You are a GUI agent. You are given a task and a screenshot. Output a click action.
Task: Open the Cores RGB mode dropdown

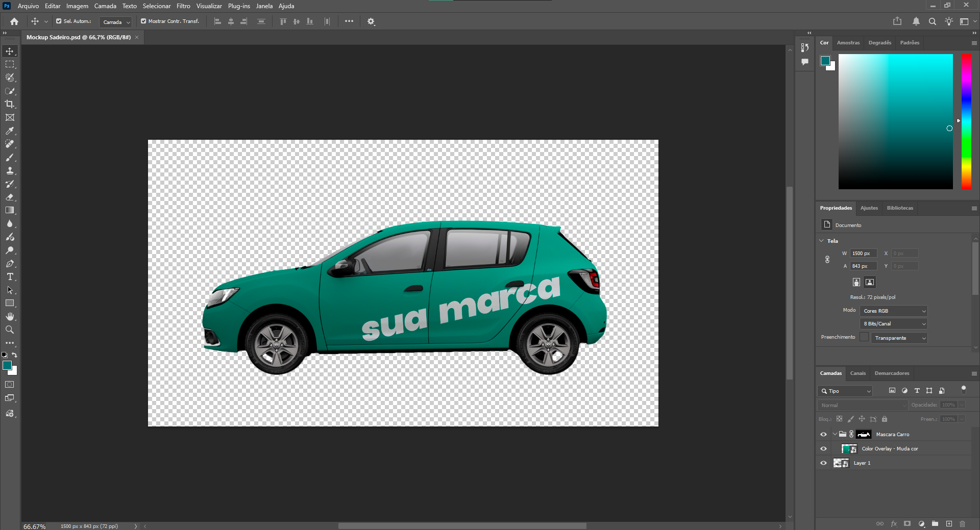click(x=894, y=311)
